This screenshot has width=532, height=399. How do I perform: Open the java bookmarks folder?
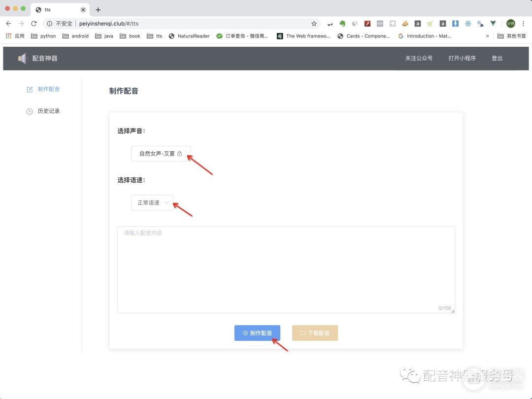[x=104, y=36]
